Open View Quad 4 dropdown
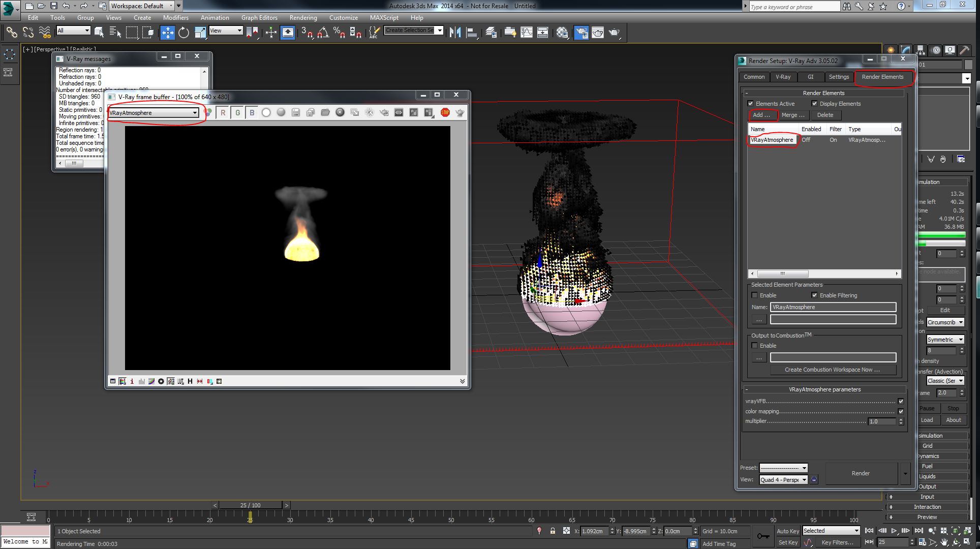This screenshot has height=549, width=980. 783,480
